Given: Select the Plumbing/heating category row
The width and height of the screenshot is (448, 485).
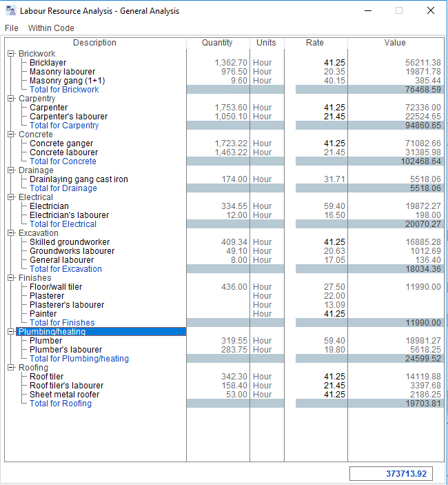Looking at the screenshot, I should click(x=52, y=332).
